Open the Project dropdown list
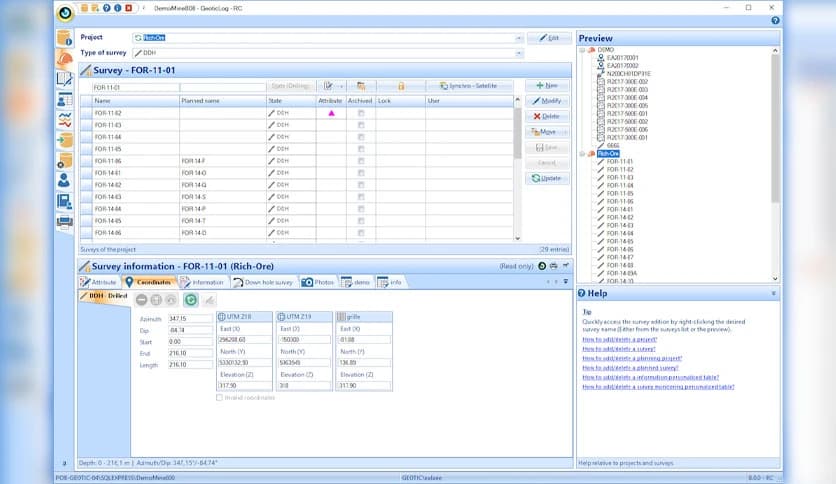This screenshot has height=484, width=836. (x=519, y=38)
